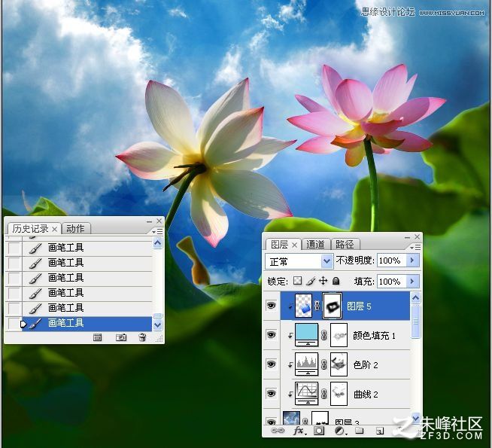Open the 不透明度 slider arrow
The width and height of the screenshot is (492, 448).
click(x=412, y=261)
